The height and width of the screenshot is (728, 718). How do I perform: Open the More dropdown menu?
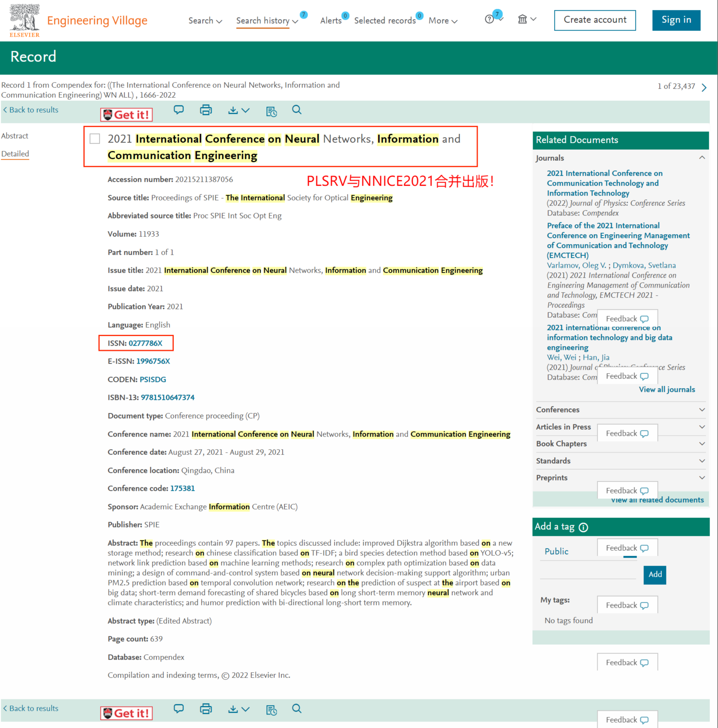(x=443, y=21)
